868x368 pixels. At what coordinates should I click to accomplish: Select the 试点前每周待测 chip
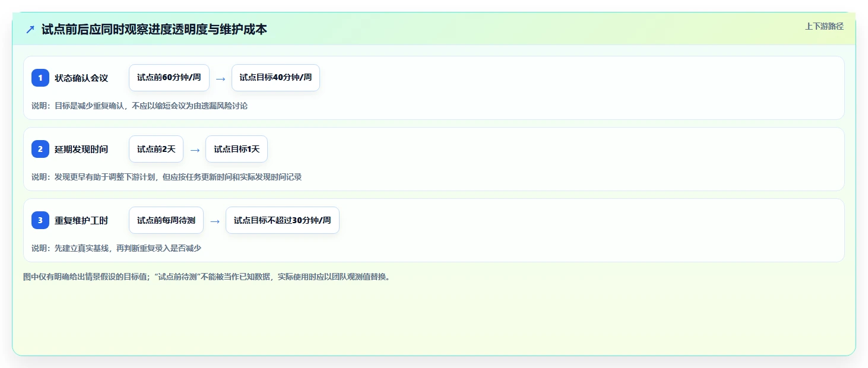pyautogui.click(x=166, y=220)
